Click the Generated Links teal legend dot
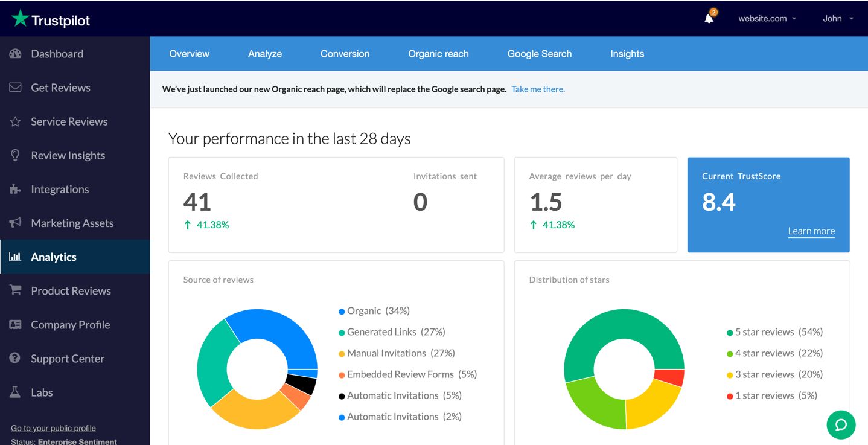The image size is (868, 445). [x=342, y=333]
